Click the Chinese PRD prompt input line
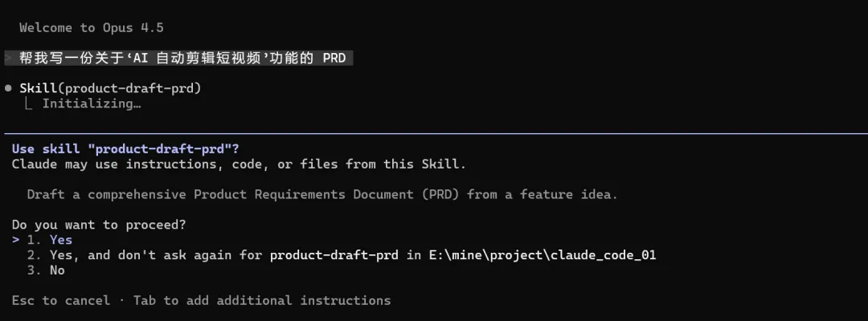868x321 pixels. coord(185,58)
